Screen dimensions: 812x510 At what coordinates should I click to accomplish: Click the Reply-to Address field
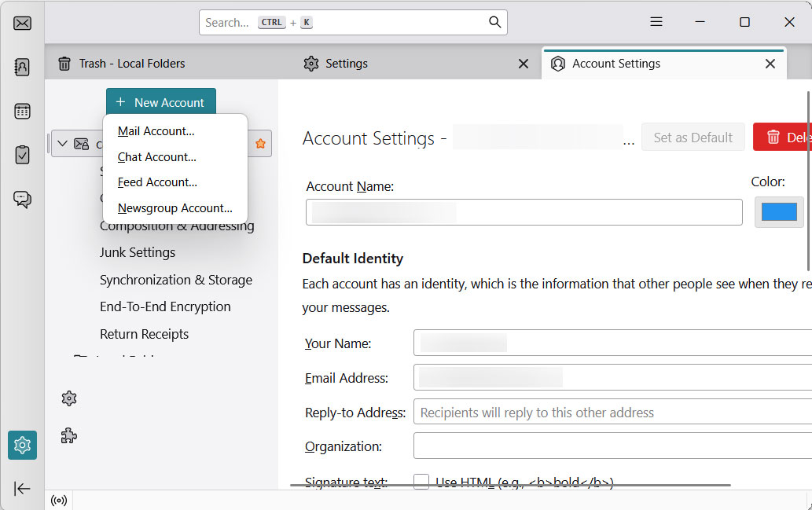coord(612,412)
